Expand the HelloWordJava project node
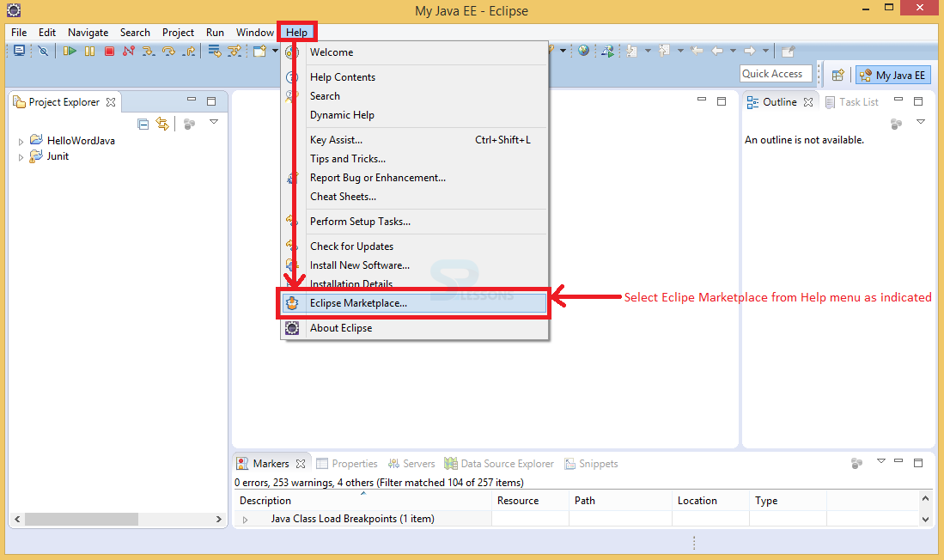 [x=21, y=142]
